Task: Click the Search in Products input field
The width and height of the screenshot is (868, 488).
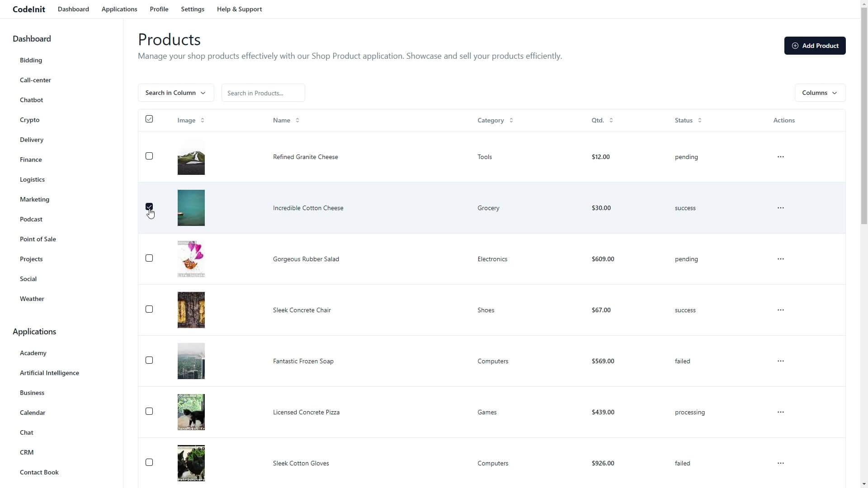Action: pos(263,93)
